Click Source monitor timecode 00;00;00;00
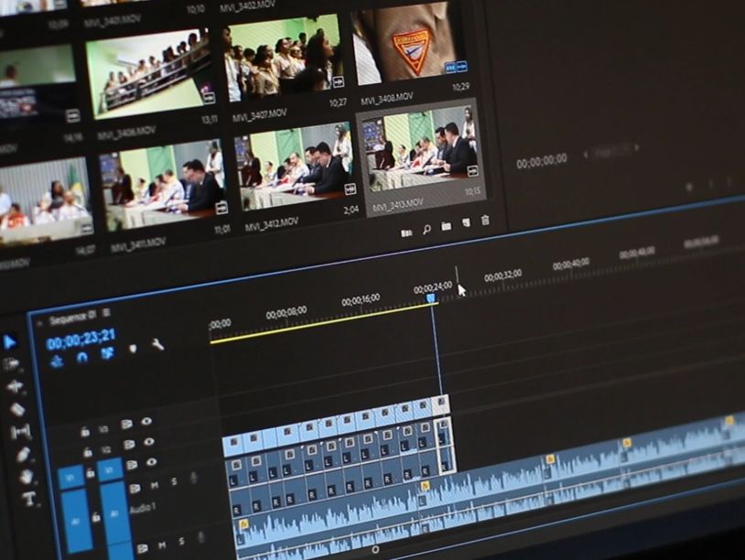Image resolution: width=745 pixels, height=560 pixels. (542, 161)
